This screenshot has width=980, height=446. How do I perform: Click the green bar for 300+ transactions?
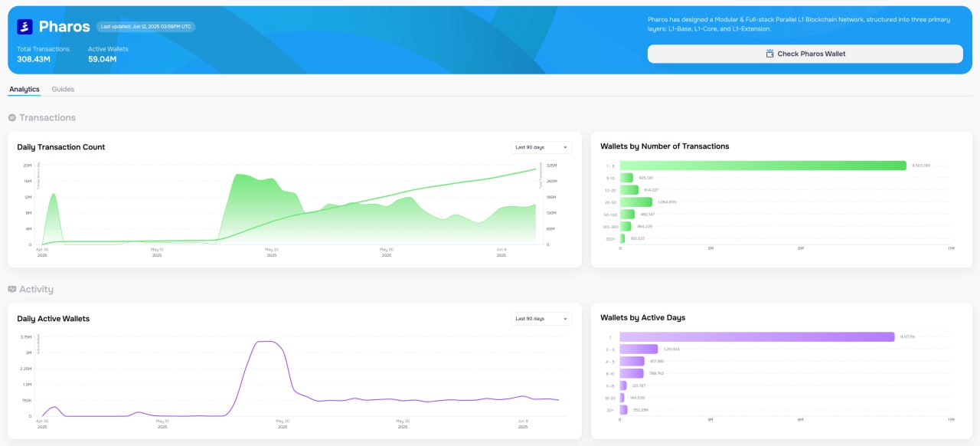[x=622, y=239]
